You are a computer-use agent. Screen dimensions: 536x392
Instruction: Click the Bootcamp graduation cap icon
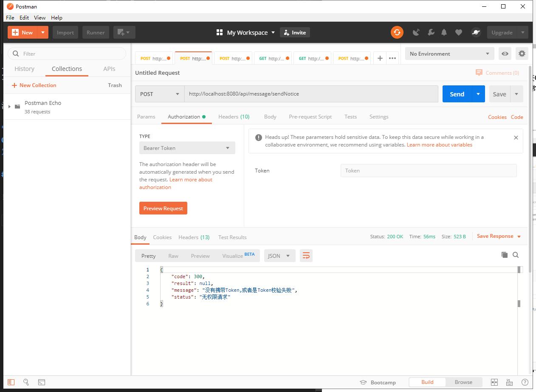coord(363,382)
